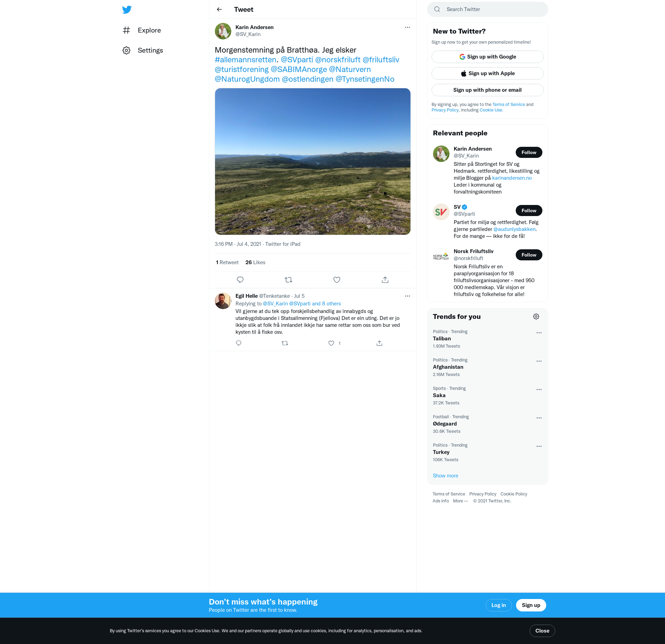The width and height of the screenshot is (665, 644).
Task: Show more trends
Action: [x=445, y=476]
